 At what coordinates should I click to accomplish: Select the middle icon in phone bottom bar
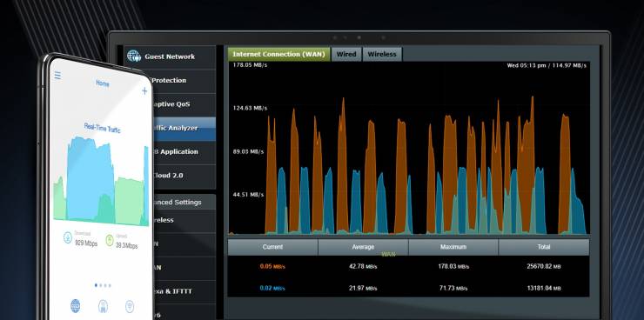[103, 306]
